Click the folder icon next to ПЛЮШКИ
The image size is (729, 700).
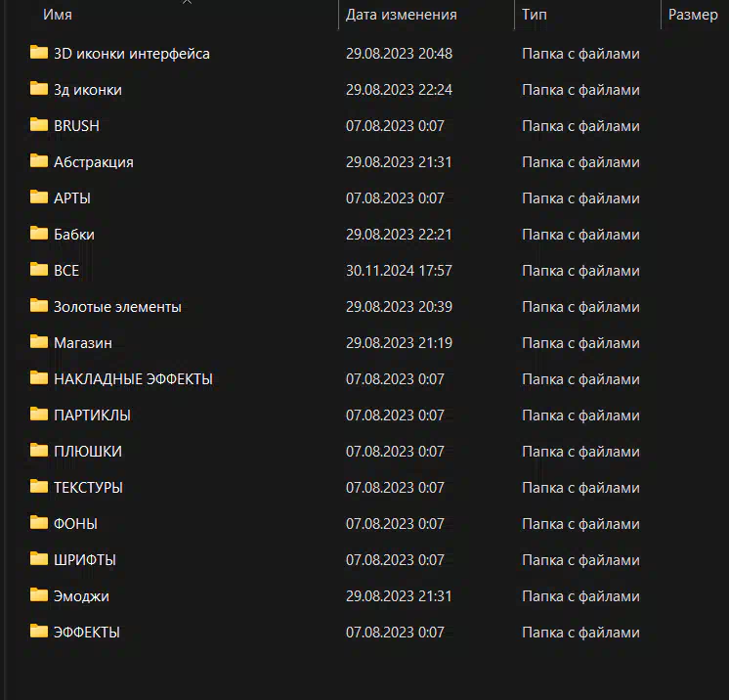click(39, 451)
